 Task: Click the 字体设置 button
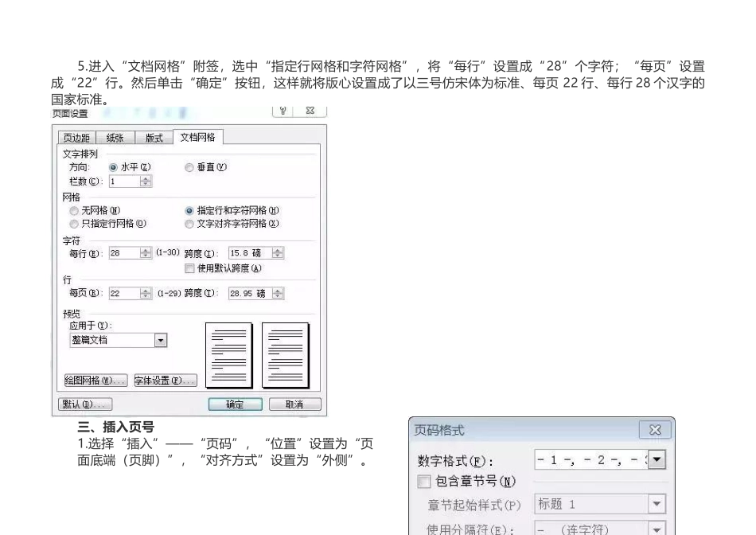click(164, 381)
